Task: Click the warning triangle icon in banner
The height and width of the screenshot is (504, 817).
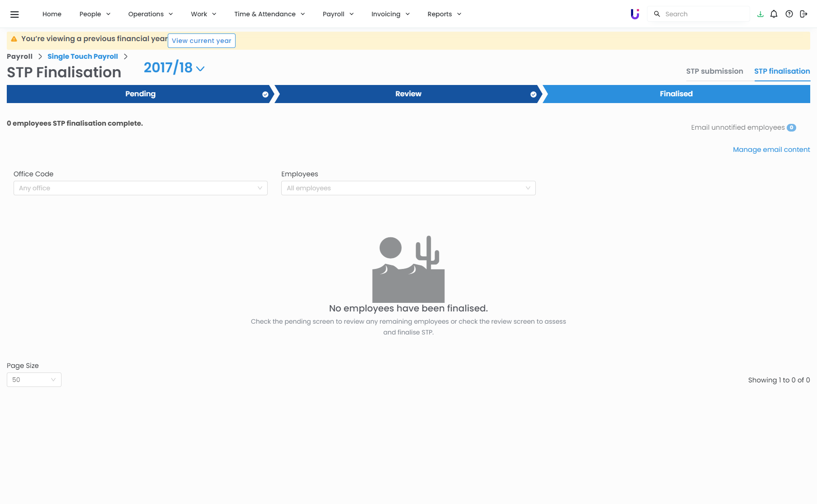Action: pos(14,39)
